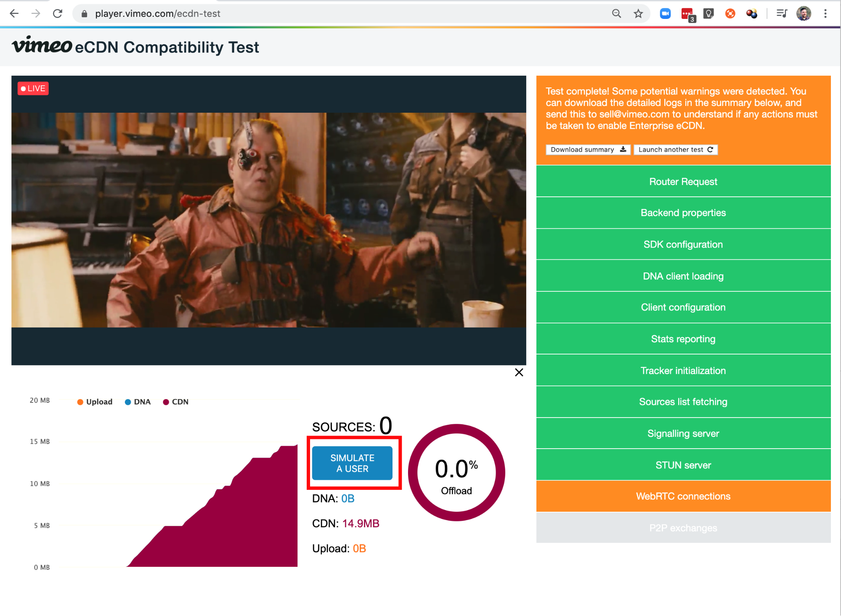Click the shield lightbulb extension icon
Screen dimensions: 841x616
(x=709, y=13)
